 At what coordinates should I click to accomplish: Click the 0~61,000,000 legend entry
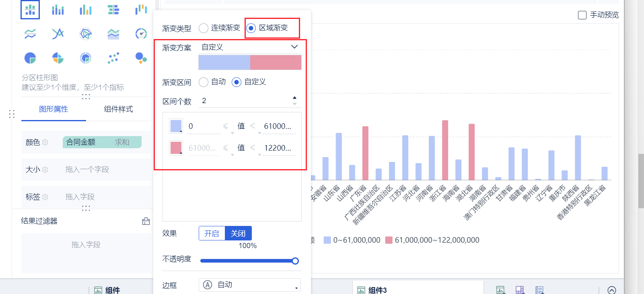point(352,240)
